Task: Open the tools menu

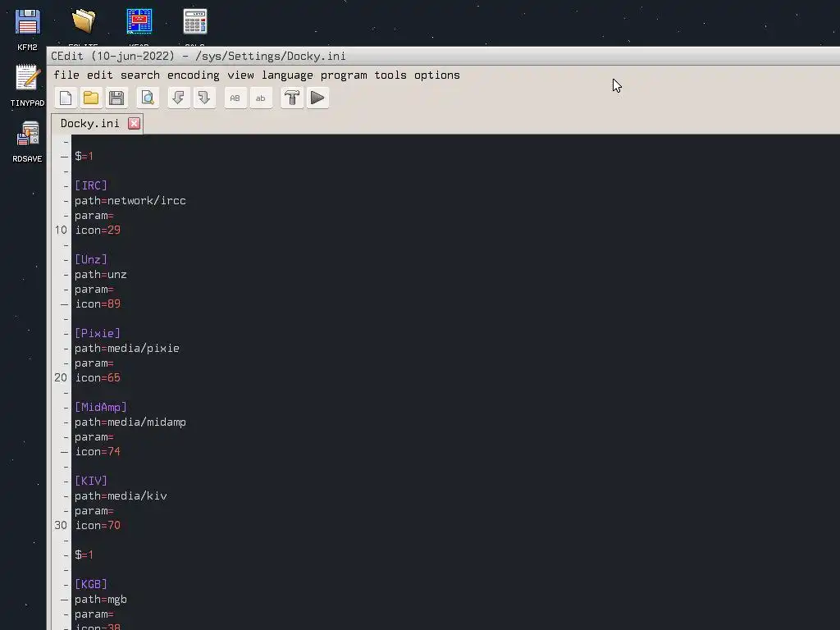Action: click(x=390, y=75)
